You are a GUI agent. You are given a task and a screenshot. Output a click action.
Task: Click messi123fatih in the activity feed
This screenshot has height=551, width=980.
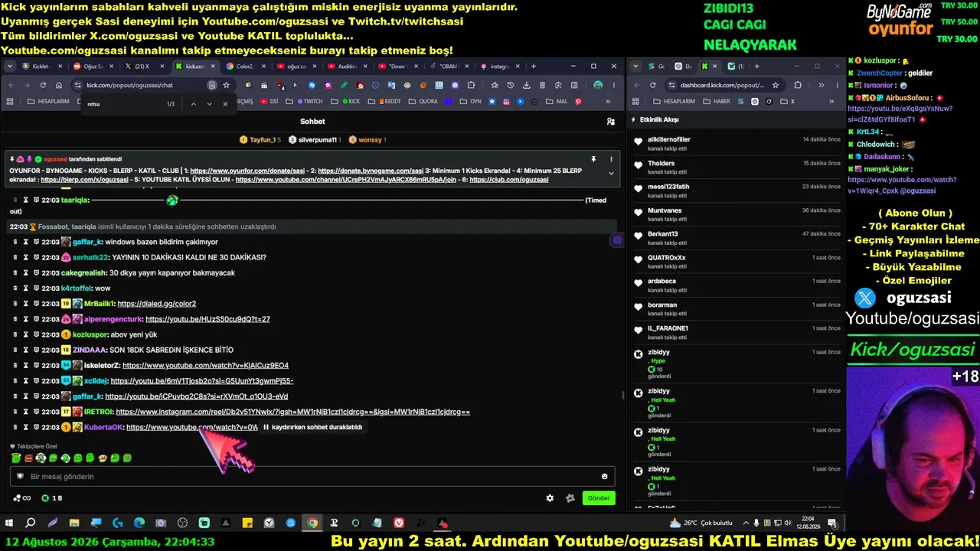click(x=668, y=187)
